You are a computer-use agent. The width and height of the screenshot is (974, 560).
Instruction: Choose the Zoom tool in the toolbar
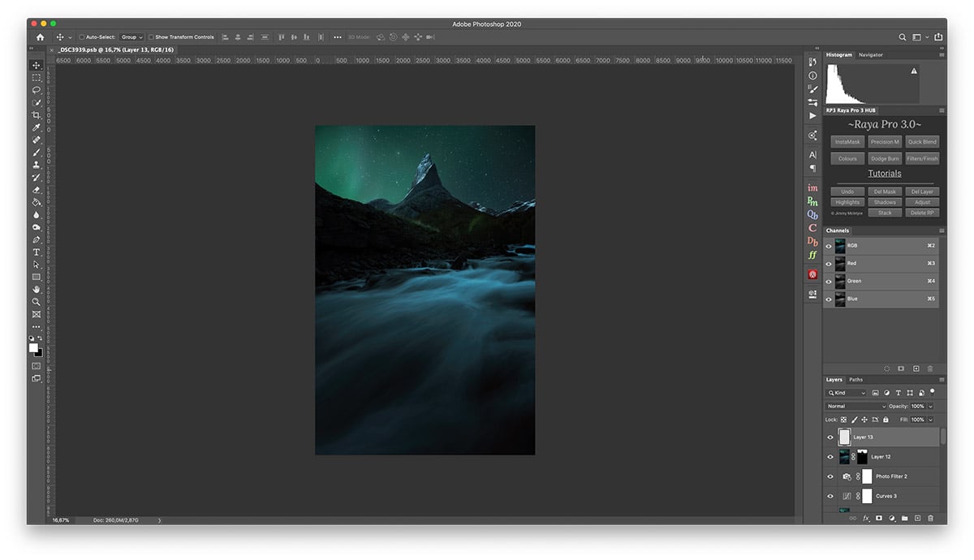pos(37,302)
